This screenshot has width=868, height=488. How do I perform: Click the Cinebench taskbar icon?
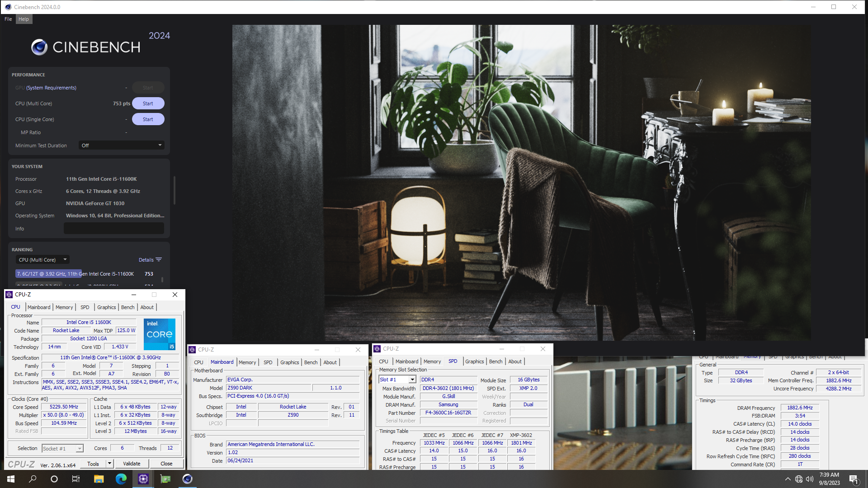point(187,479)
